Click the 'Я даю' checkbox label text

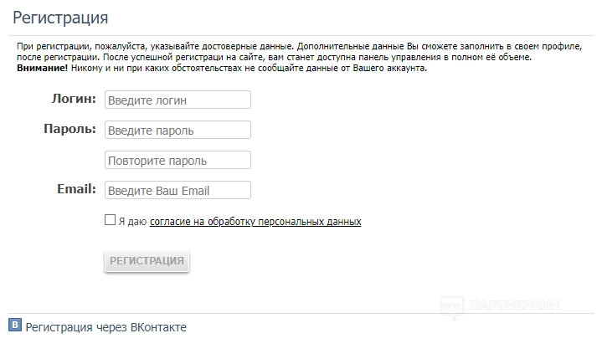pos(132,222)
